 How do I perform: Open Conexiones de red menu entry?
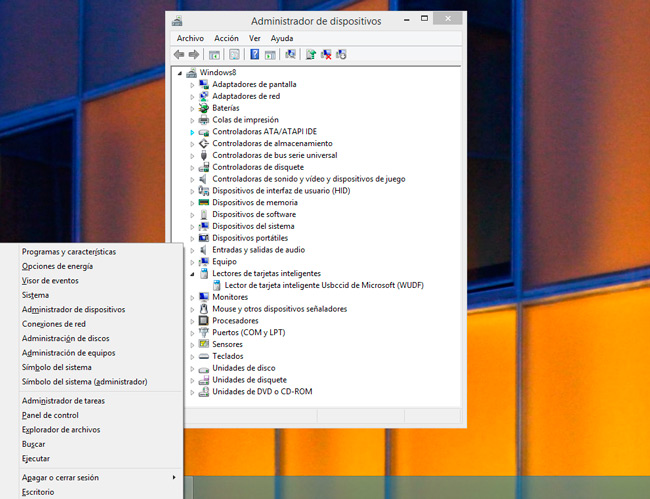(54, 324)
